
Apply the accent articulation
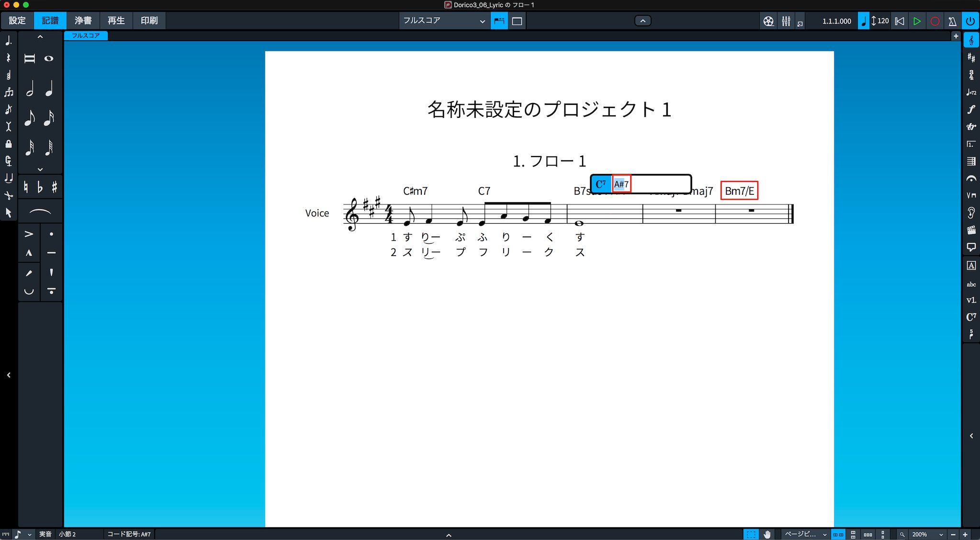29,234
